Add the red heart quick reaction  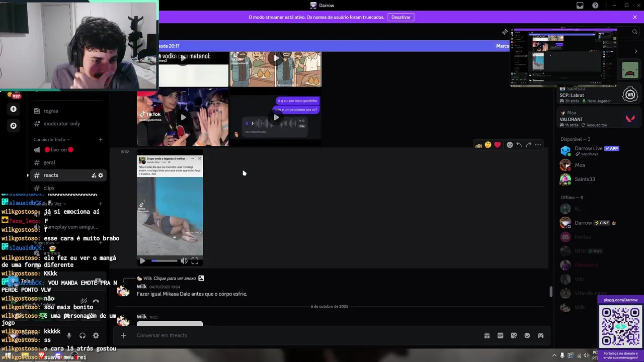pos(498,145)
